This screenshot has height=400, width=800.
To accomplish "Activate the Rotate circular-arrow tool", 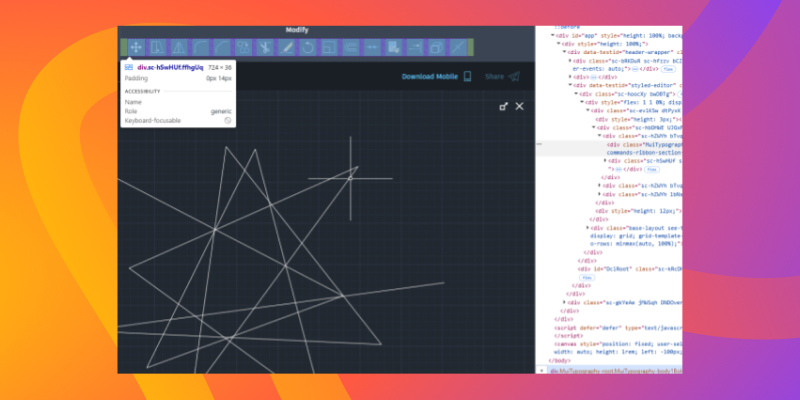I will pos(308,47).
